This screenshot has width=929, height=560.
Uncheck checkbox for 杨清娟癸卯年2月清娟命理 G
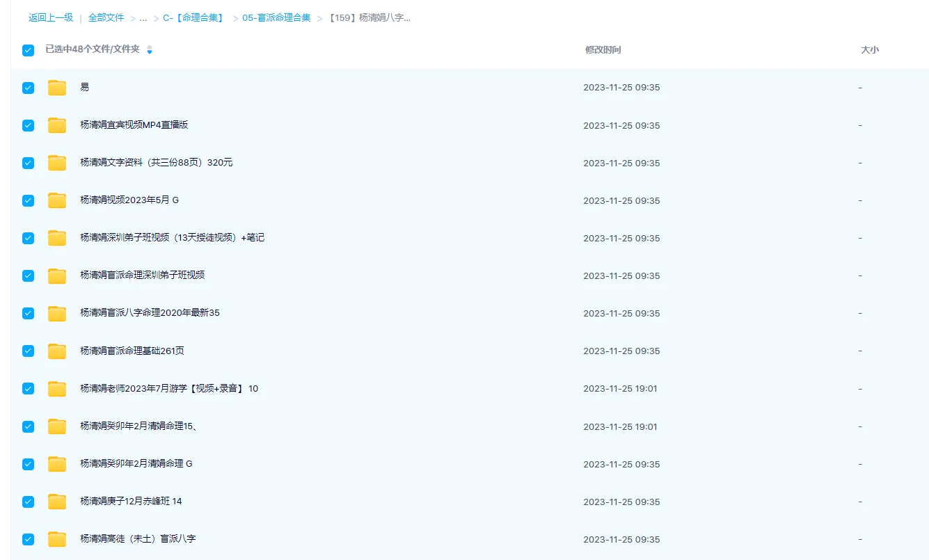pyautogui.click(x=28, y=464)
